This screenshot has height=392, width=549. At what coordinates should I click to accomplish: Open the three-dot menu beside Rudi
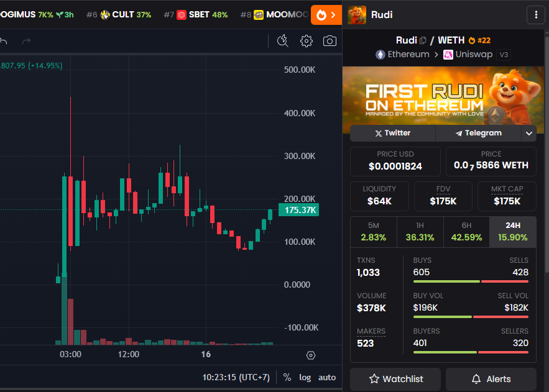[x=536, y=15]
